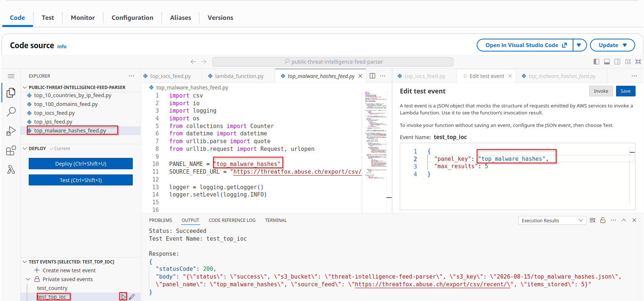Select the test_country saved event

pos(52,288)
